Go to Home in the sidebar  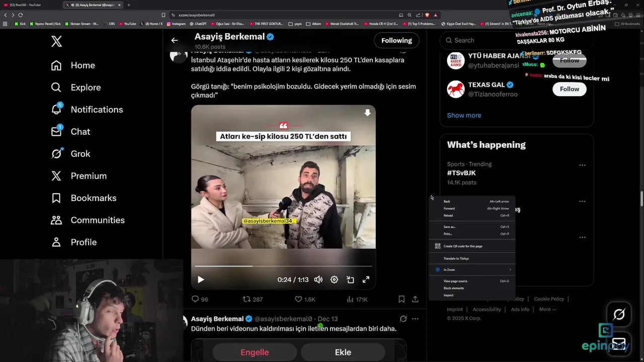click(73, 65)
